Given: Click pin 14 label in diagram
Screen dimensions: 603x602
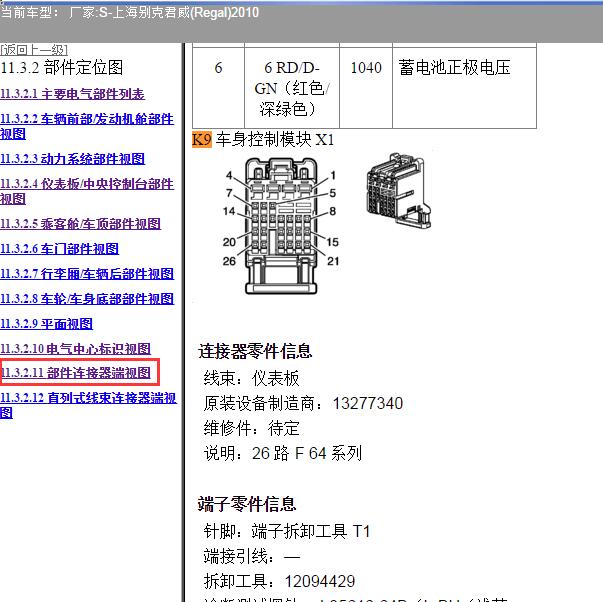Looking at the screenshot, I should click(x=229, y=211).
